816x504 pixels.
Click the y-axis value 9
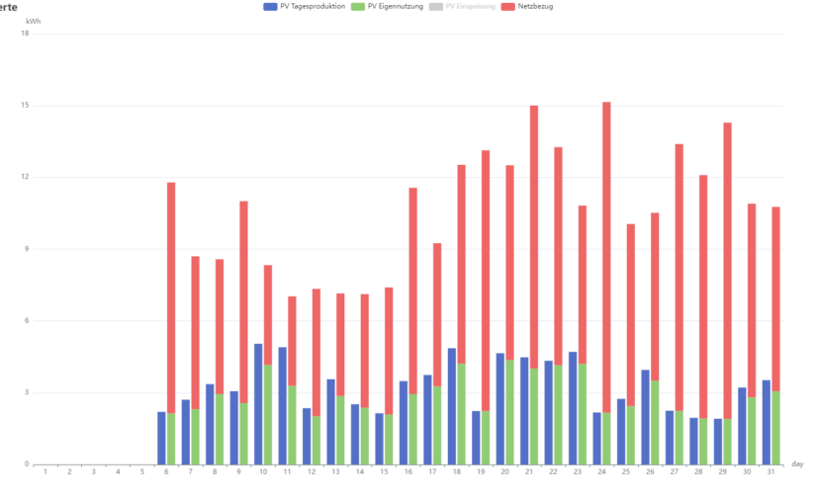pyautogui.click(x=27, y=249)
